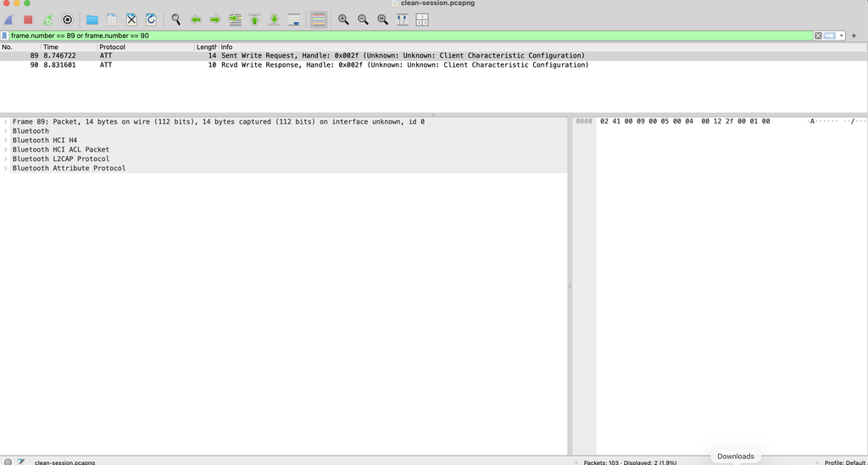The image size is (868, 465).
Task: Edit capture file properties pencil icon
Action: click(x=21, y=462)
